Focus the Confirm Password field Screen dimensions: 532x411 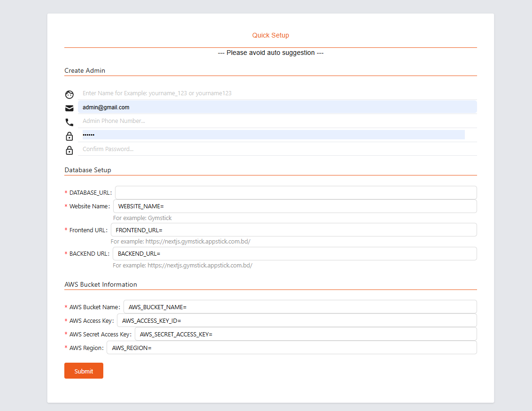click(x=277, y=149)
